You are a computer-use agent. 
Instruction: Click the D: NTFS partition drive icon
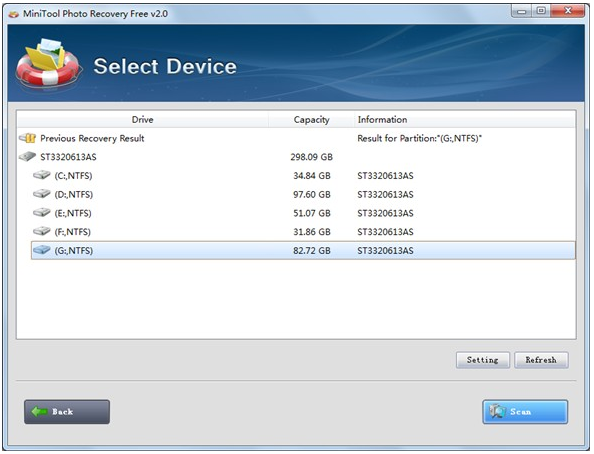(42, 194)
